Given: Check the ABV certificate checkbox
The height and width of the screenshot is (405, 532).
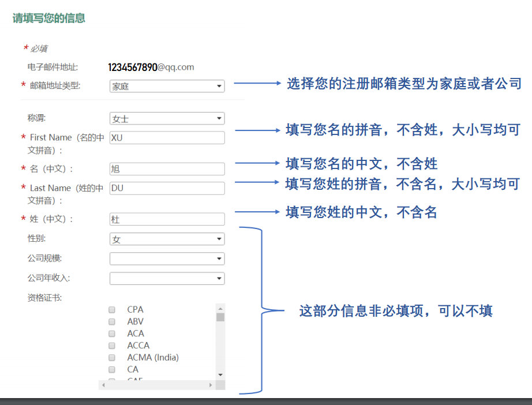Looking at the screenshot, I should point(112,321).
